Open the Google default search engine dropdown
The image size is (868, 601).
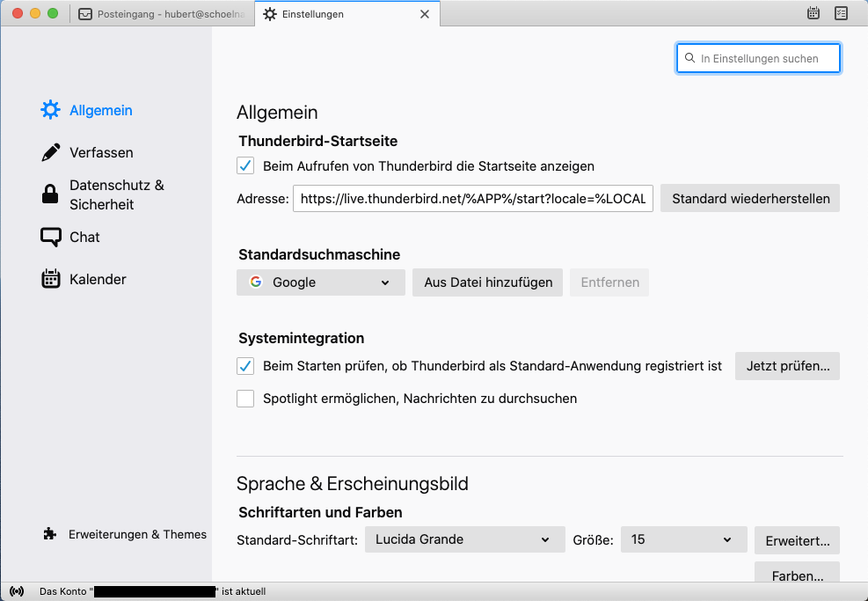coord(320,282)
